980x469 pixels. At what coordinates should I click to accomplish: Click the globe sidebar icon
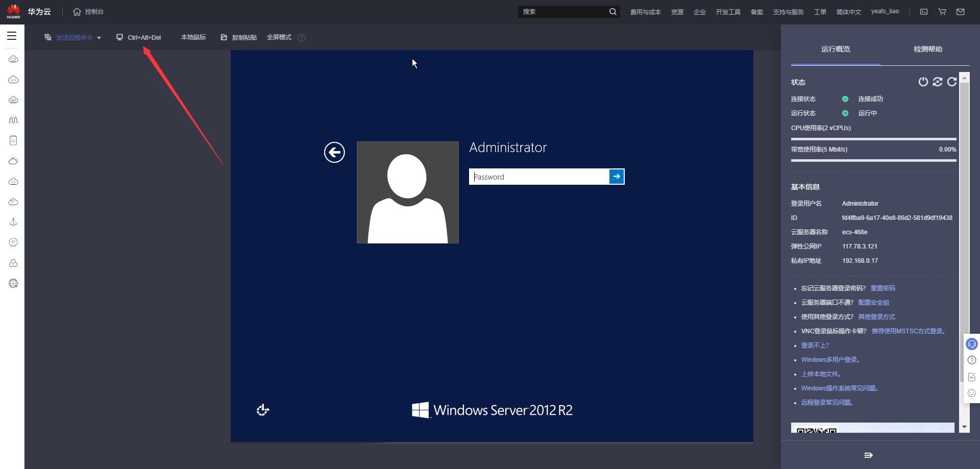click(13, 283)
